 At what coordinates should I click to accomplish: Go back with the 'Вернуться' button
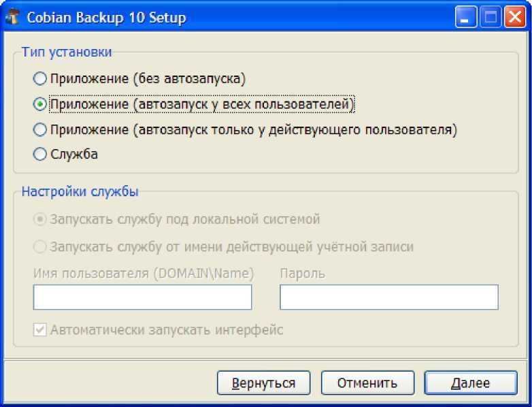click(x=264, y=383)
